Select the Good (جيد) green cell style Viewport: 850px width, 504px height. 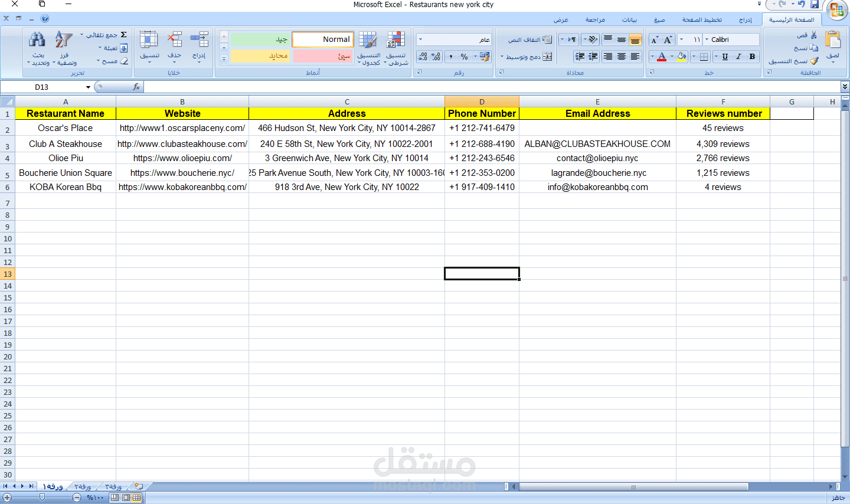point(260,40)
